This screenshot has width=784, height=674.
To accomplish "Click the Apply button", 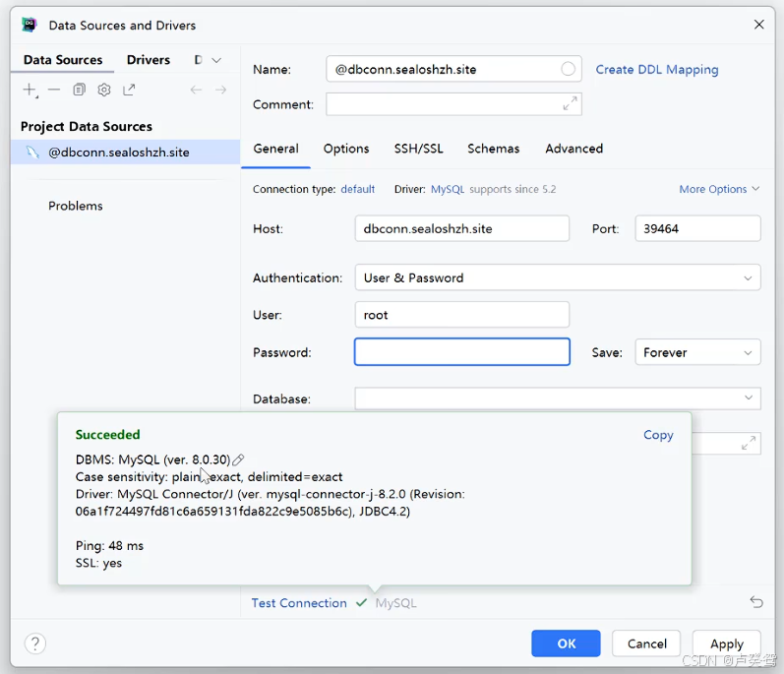I will point(727,643).
